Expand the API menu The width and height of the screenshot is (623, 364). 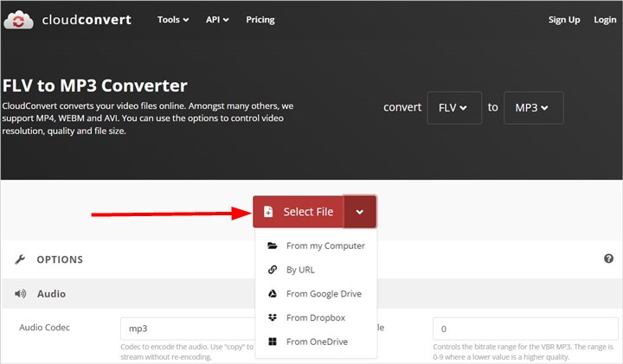(x=217, y=20)
